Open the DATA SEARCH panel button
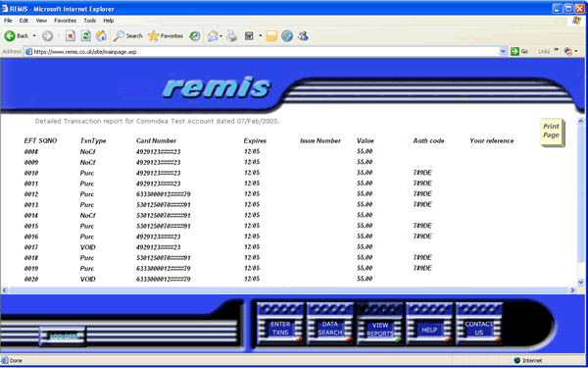Screen dimensions: 588x368 tap(330, 324)
